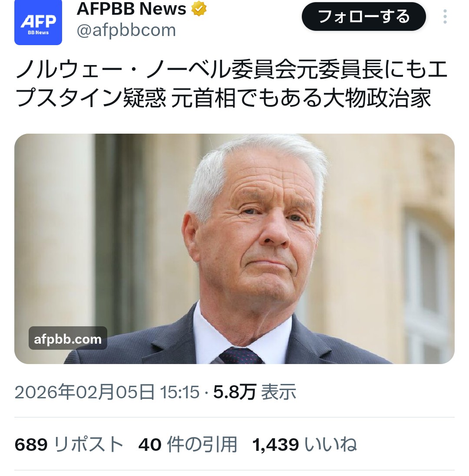Open the AFP BB News profile avatar
The width and height of the screenshot is (469, 476).
tap(38, 22)
